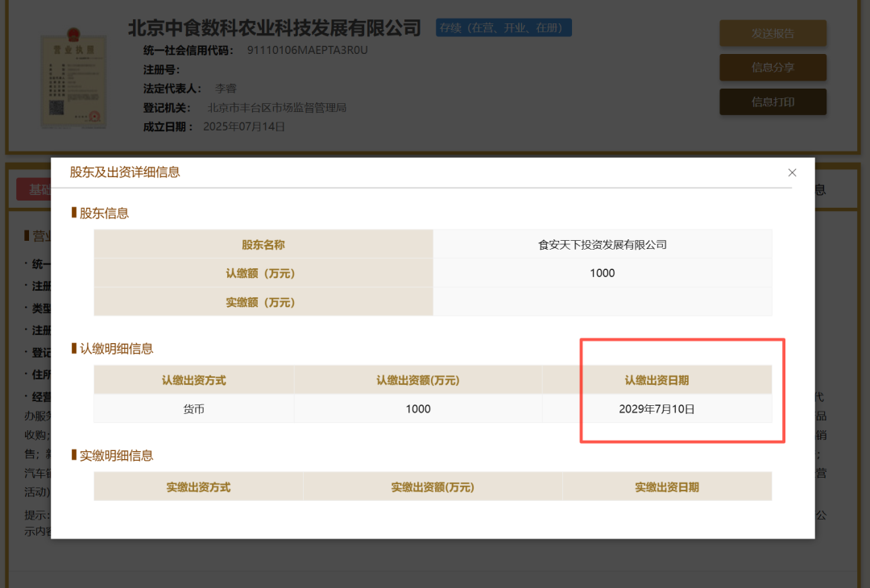Click the 认缴额（万元）row header
The height and width of the screenshot is (588, 870).
(x=263, y=272)
